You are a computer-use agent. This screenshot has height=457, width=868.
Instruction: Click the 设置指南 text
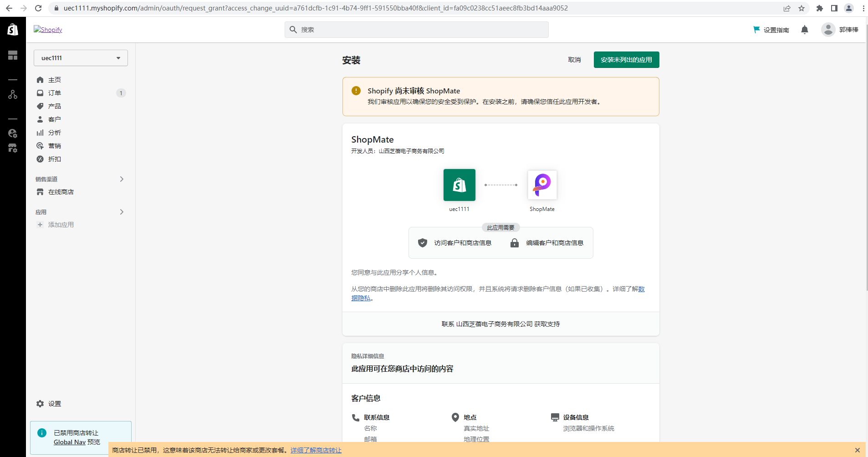click(776, 30)
